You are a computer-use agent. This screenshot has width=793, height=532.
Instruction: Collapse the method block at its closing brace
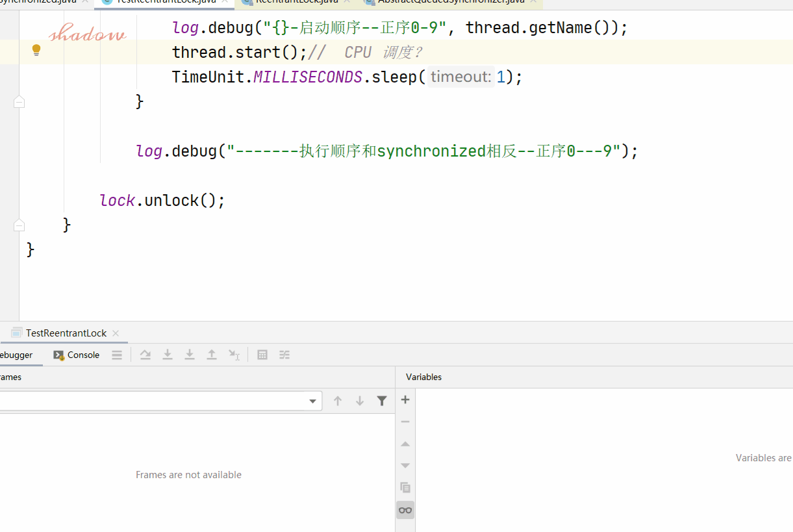[19, 225]
